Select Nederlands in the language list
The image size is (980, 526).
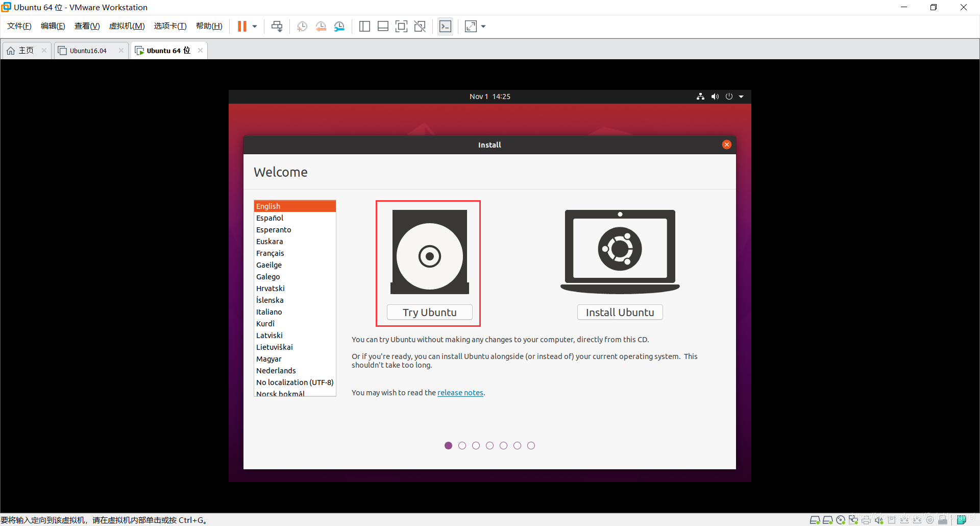(x=295, y=371)
